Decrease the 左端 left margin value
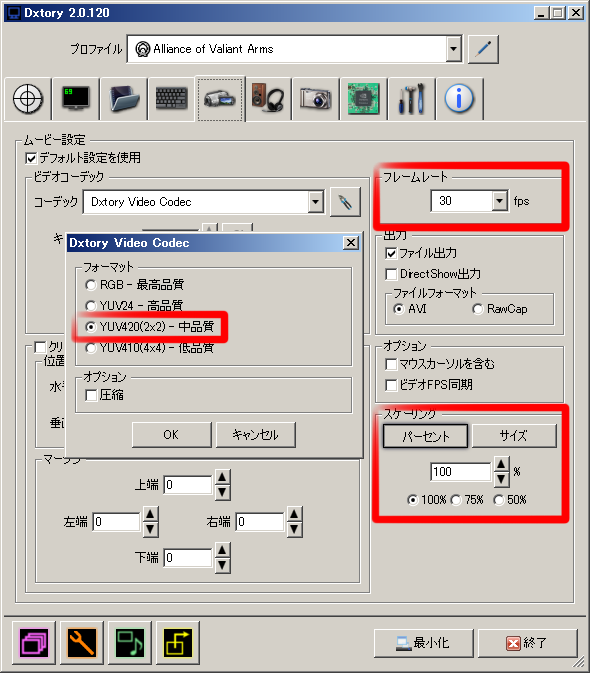The image size is (590, 673). click(150, 529)
